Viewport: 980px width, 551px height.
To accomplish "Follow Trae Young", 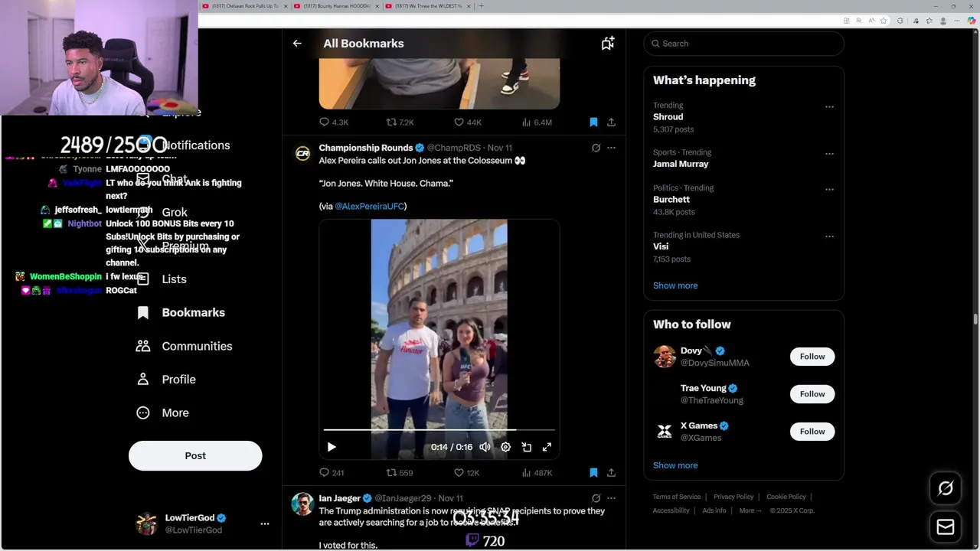I will point(812,394).
